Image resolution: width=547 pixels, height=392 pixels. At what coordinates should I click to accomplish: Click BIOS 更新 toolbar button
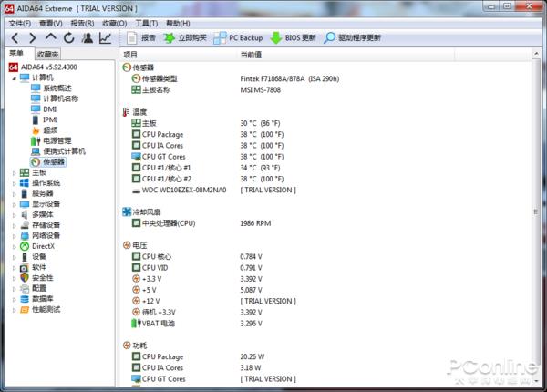tap(293, 37)
